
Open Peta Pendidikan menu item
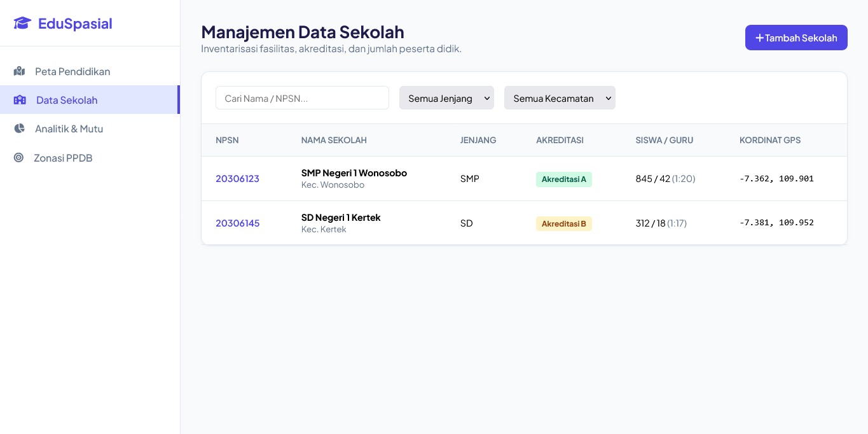(x=90, y=71)
